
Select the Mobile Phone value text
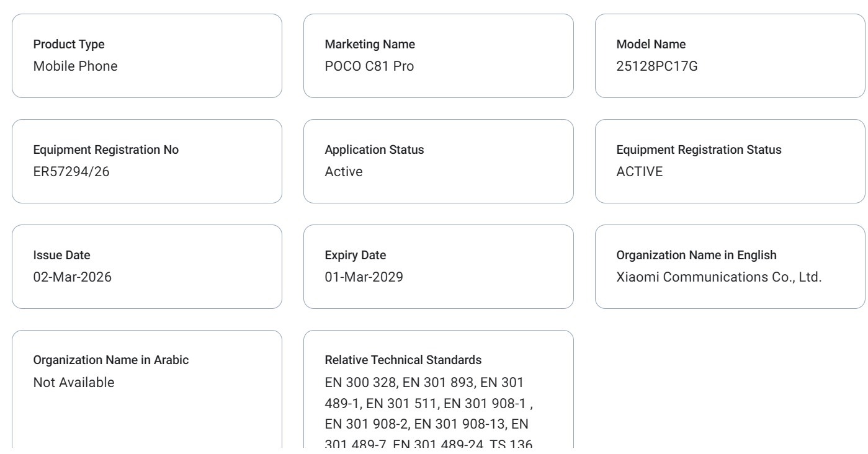pyautogui.click(x=75, y=66)
